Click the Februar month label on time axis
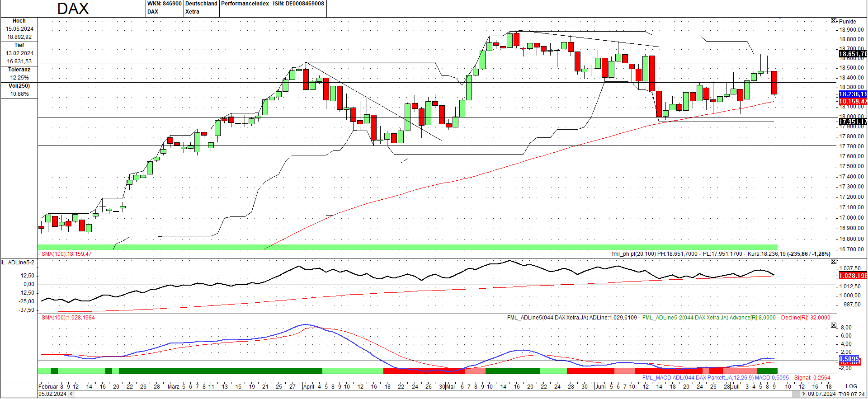 (x=48, y=386)
